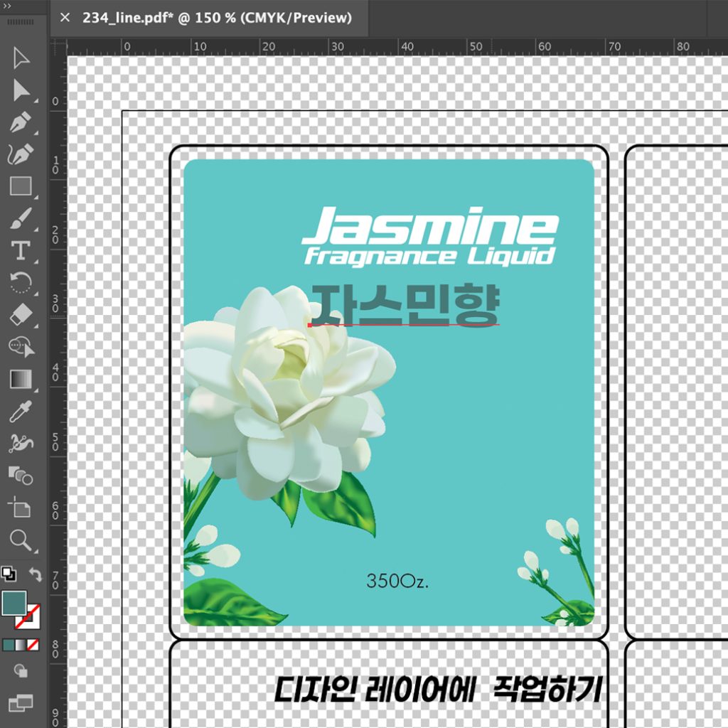Apply Gradient mode button
728x728 pixels.
point(21,644)
